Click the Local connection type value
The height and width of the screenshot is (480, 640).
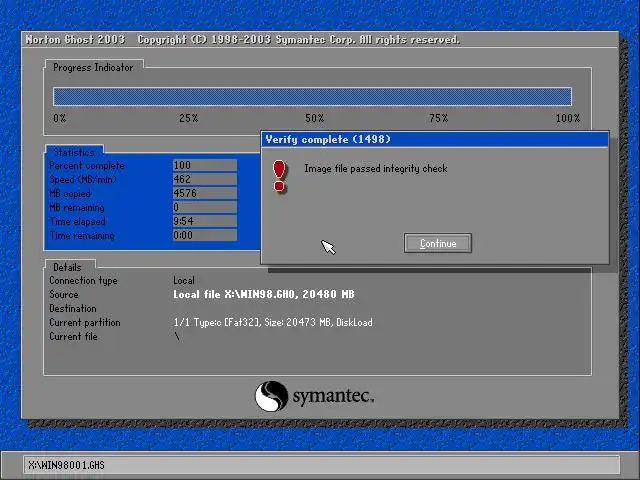tap(184, 280)
